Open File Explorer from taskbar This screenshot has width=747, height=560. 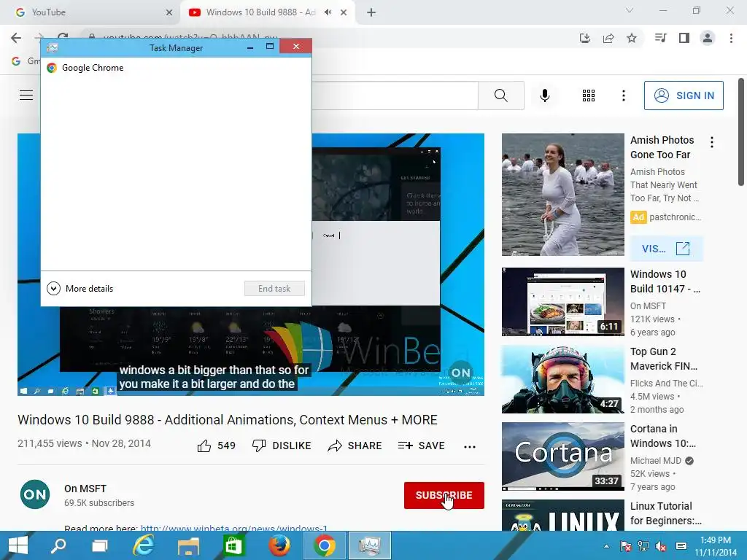coord(188,545)
